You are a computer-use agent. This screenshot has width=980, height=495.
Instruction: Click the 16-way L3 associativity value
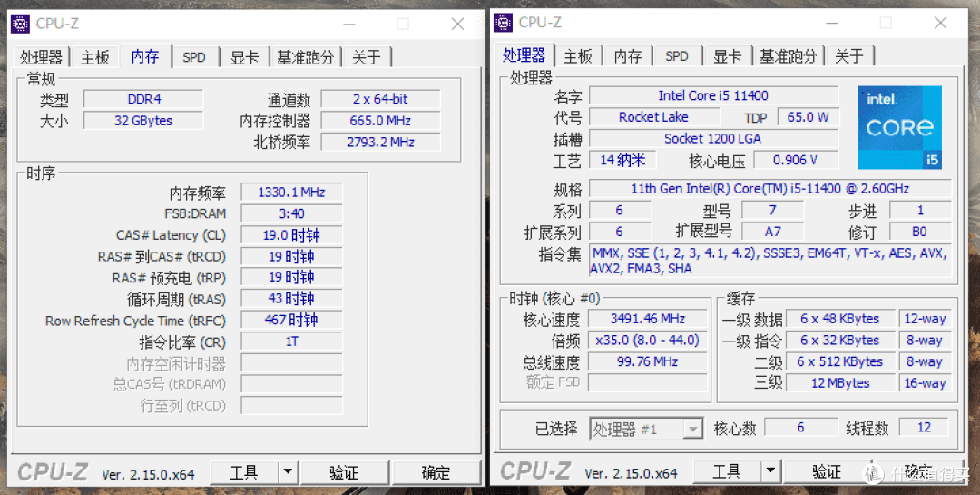(x=925, y=382)
